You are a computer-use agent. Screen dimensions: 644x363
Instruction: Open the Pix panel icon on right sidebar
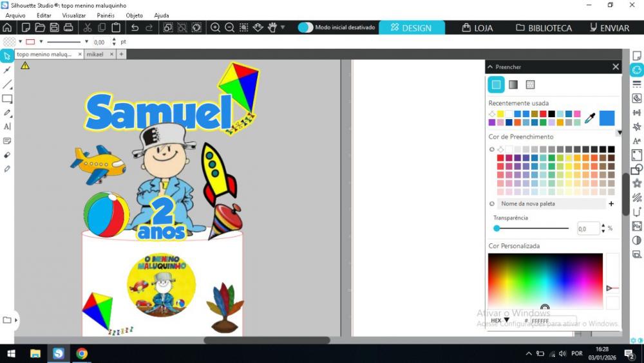tap(637, 226)
